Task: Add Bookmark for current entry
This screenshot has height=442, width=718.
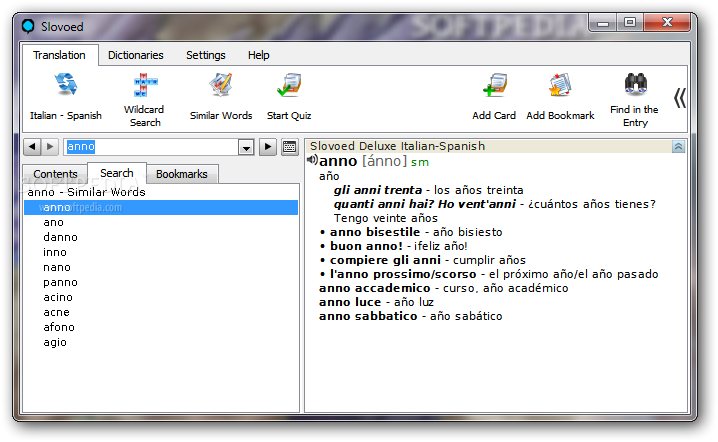Action: coord(560,96)
